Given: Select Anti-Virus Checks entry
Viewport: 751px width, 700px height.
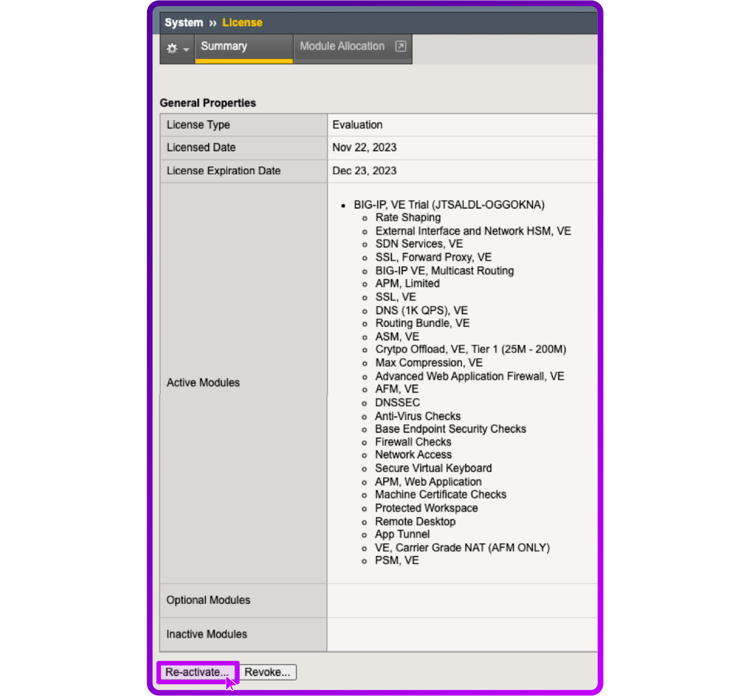Looking at the screenshot, I should (418, 416).
